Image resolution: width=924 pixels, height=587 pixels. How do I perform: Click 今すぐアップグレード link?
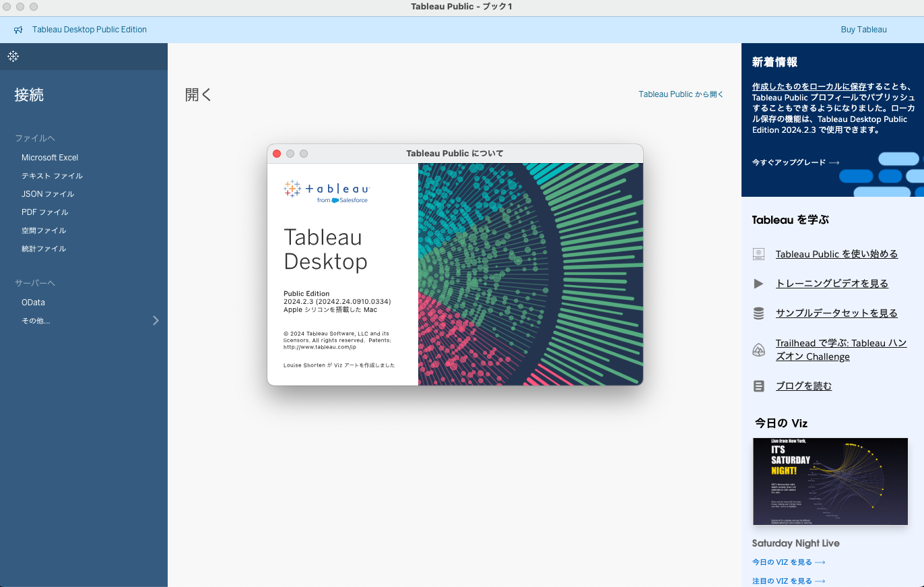[795, 162]
